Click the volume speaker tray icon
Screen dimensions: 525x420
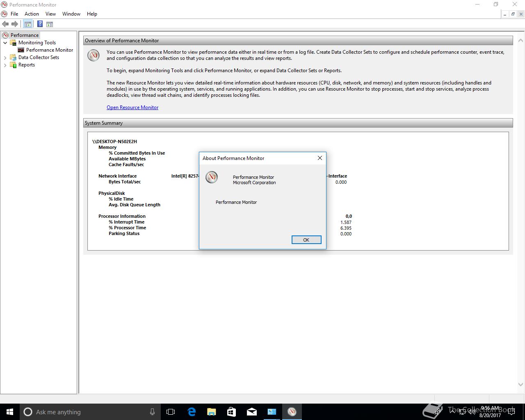click(472, 411)
